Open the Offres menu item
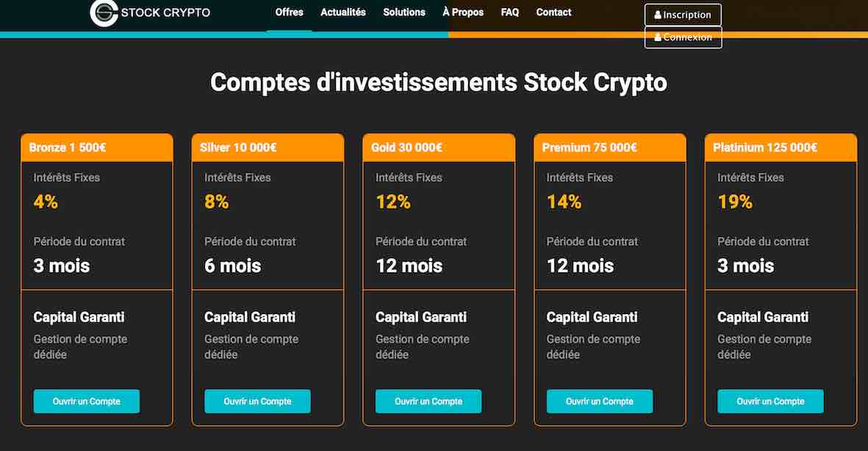 (289, 13)
